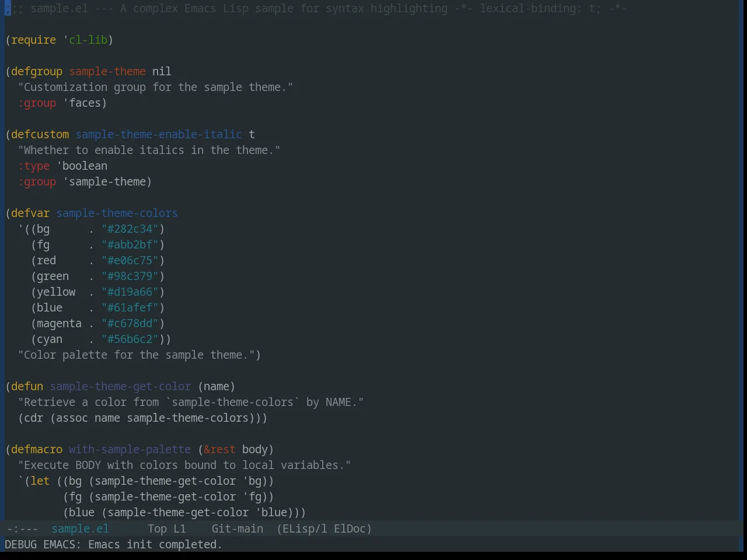Click the 'Emacs init completed' echo area message
Image resolution: width=747 pixels, height=560 pixels.
point(155,544)
